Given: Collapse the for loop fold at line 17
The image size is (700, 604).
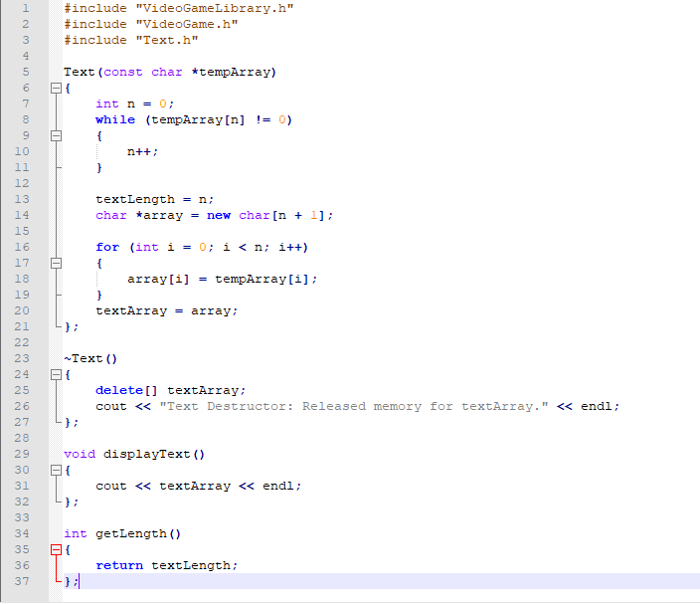Looking at the screenshot, I should tap(56, 263).
